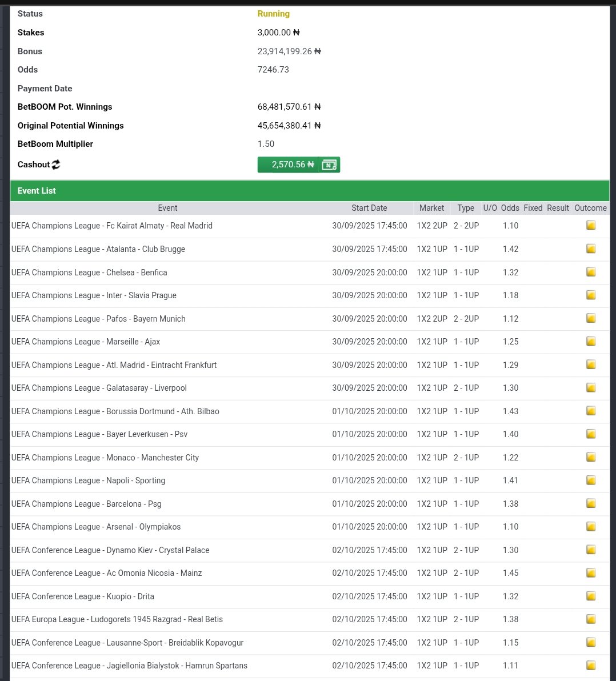Click the outcome icon for Arsenal - Olympiakos
The width and height of the screenshot is (616, 681).
590,526
